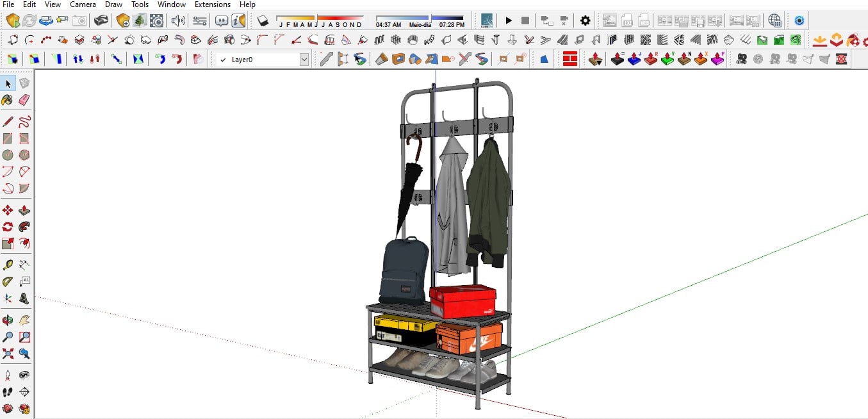Select the Text label tool
This screenshot has width=868, height=419.
click(x=24, y=281)
